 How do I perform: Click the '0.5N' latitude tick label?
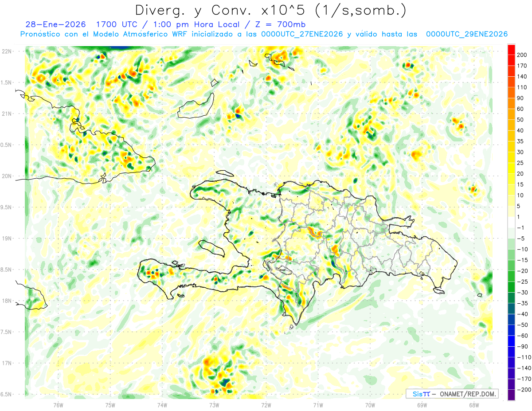click(6, 145)
